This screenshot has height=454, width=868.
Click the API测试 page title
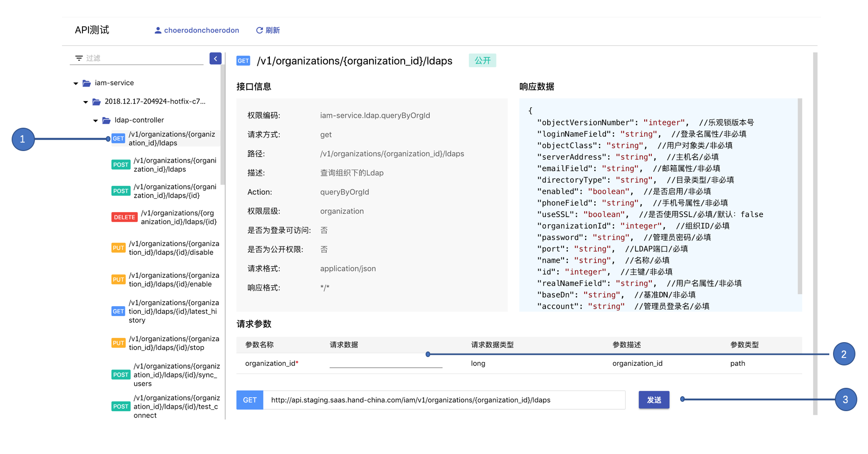pos(92,30)
